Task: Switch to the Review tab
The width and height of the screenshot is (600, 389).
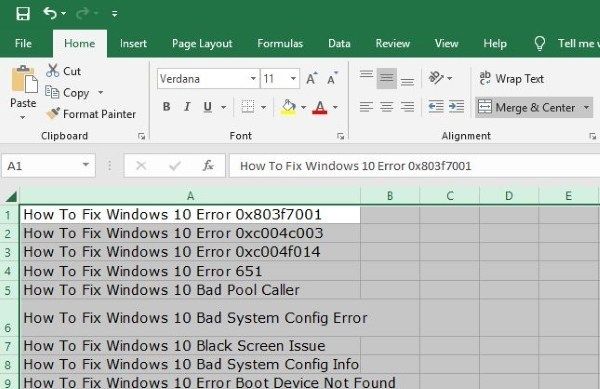Action: [393, 43]
